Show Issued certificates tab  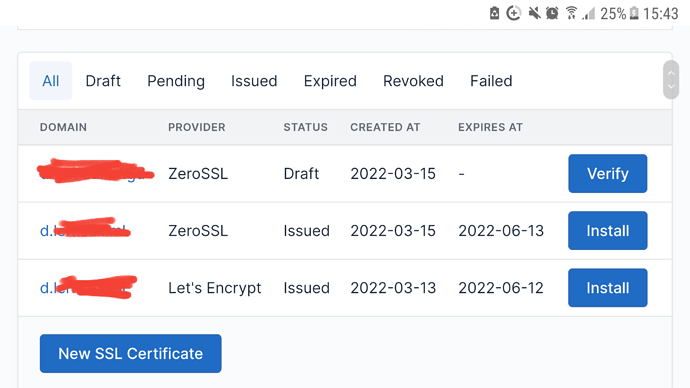click(254, 81)
